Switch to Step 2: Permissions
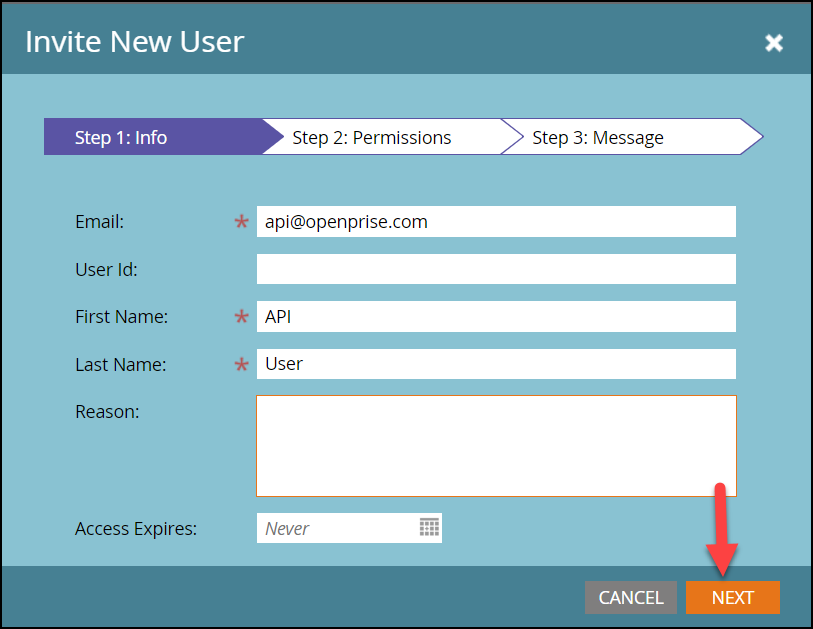Screen dimensions: 813x629 pos(380,137)
